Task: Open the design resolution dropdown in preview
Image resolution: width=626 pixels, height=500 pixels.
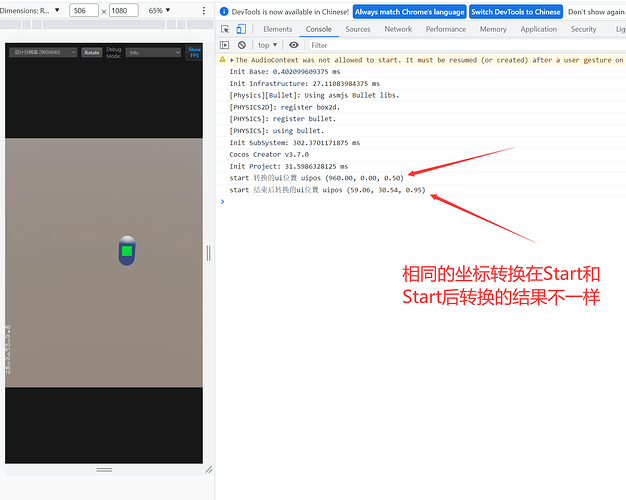Action: [x=43, y=52]
